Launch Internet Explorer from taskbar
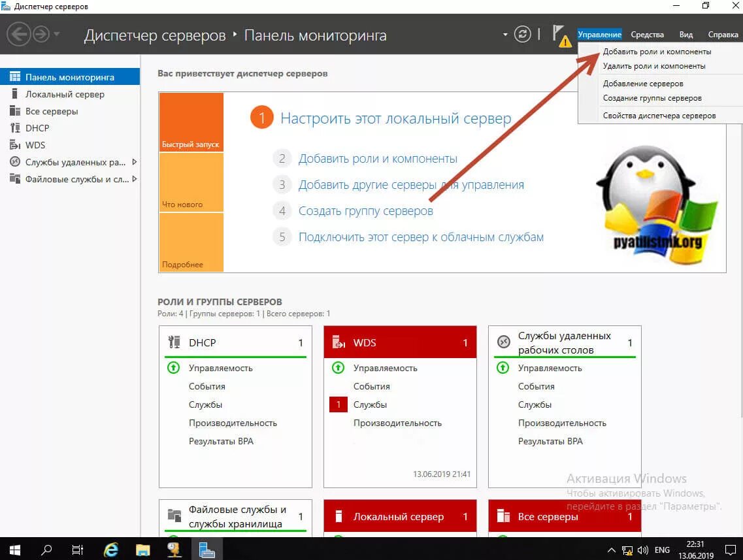Viewport: 743px width, 560px height. (111, 550)
